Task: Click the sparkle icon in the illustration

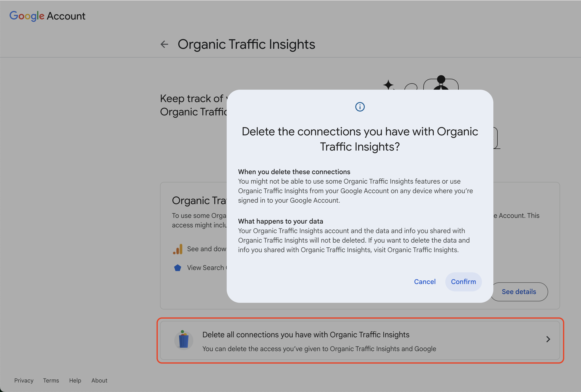Action: [x=389, y=85]
